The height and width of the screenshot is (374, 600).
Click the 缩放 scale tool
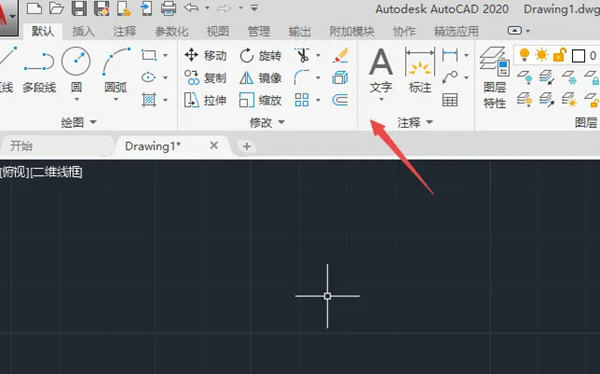click(x=261, y=100)
